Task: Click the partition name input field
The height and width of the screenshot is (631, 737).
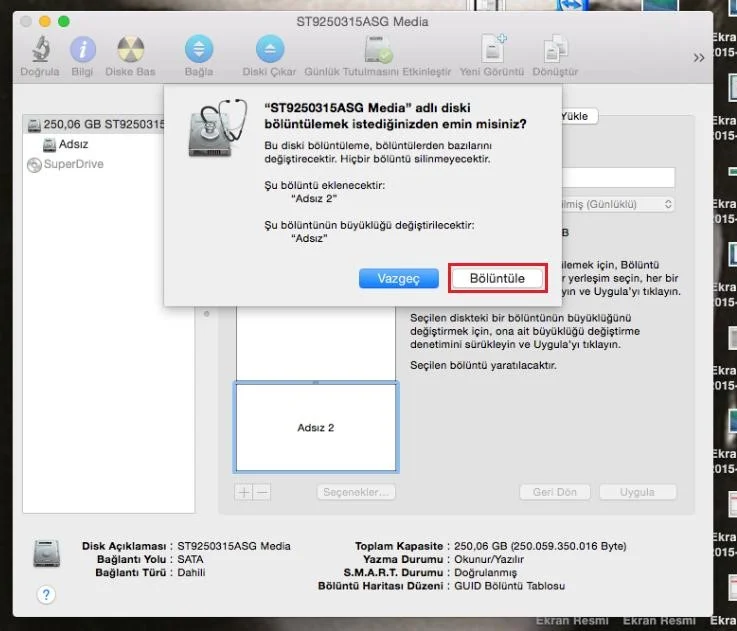Action: point(618,177)
